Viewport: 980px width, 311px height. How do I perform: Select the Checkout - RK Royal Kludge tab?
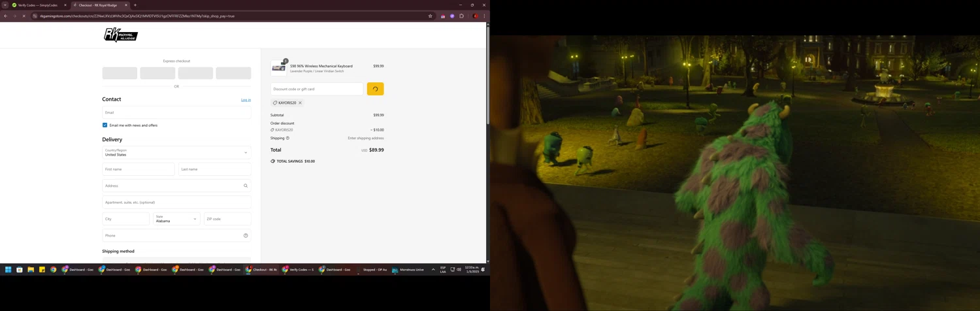pos(98,5)
